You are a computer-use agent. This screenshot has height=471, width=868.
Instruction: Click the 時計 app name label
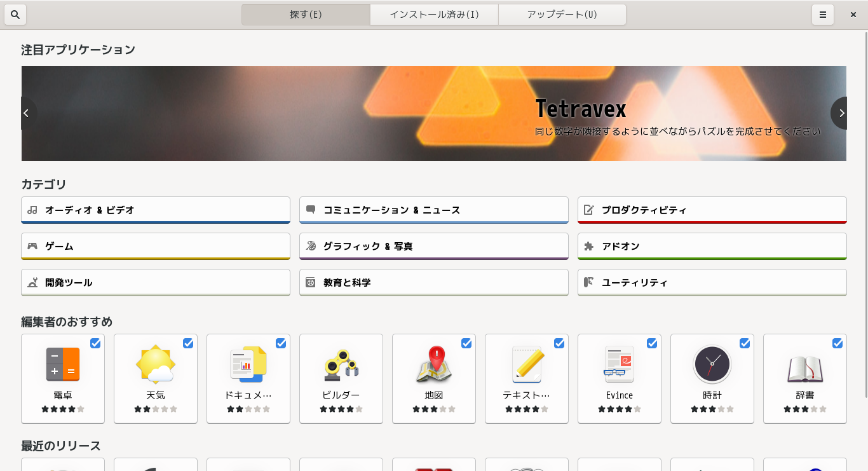click(712, 395)
